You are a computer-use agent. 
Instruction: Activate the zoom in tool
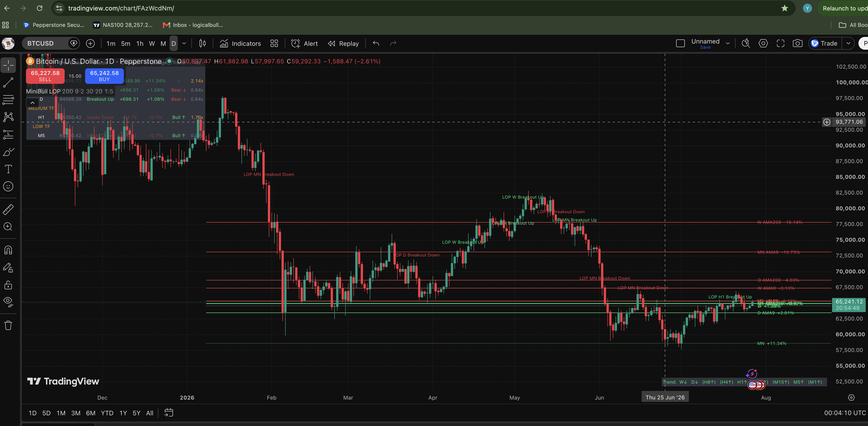point(8,227)
